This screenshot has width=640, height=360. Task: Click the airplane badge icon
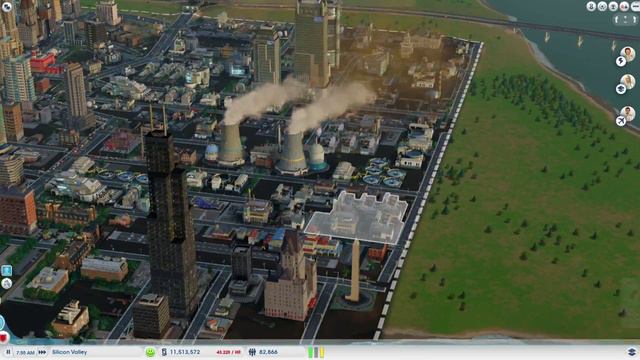621,121
